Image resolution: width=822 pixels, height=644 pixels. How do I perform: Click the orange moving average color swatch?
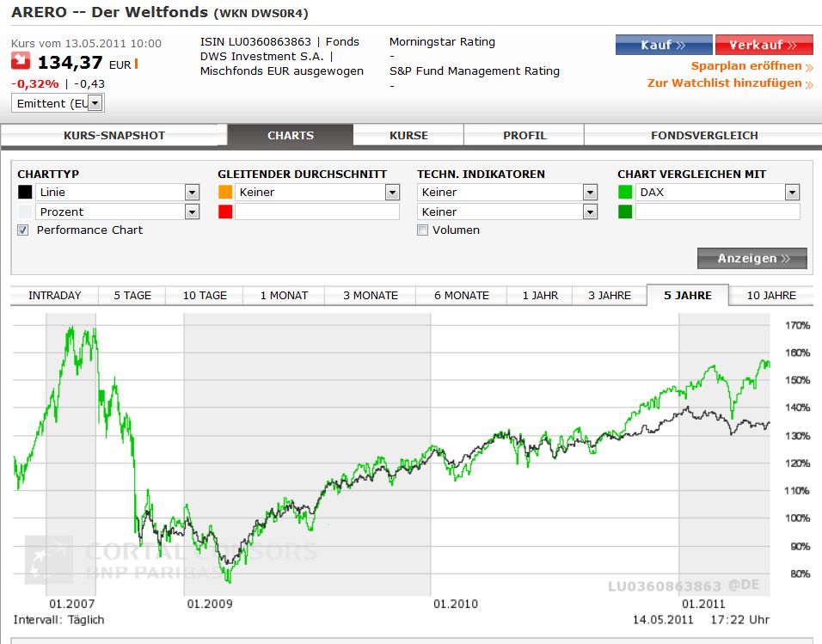click(x=225, y=193)
